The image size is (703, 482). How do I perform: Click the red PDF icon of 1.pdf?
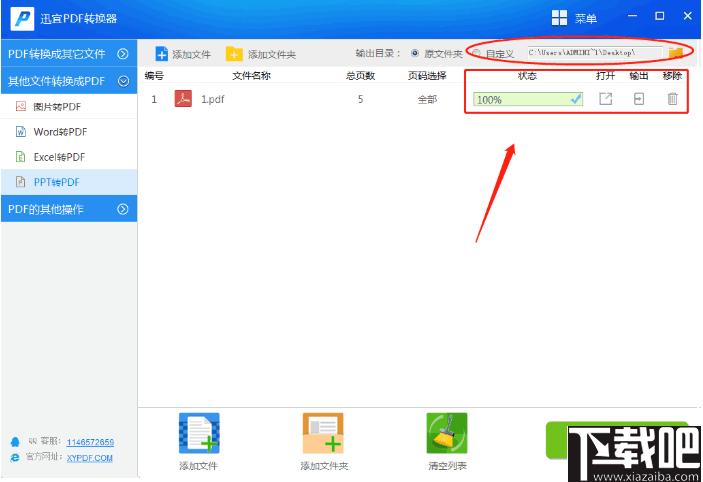[x=183, y=99]
